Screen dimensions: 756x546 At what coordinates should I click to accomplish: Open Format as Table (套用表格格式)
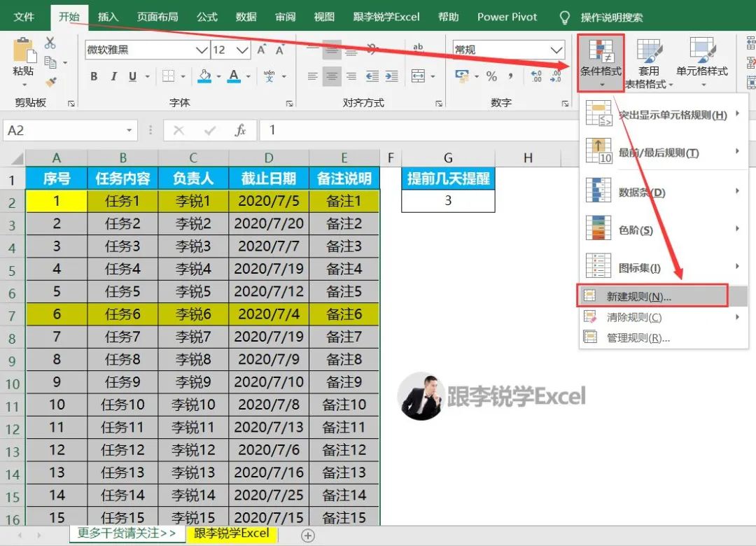point(648,64)
